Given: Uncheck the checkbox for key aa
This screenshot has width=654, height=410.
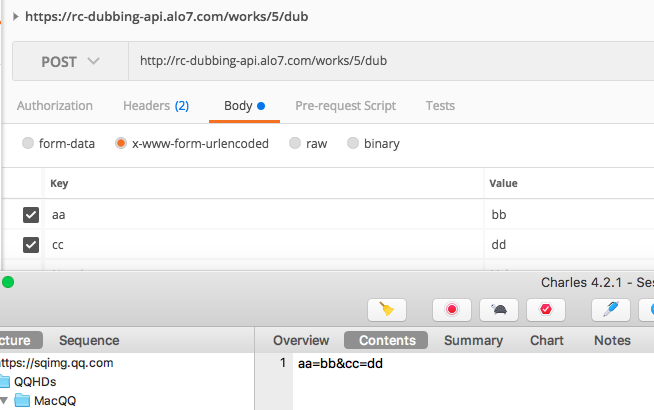Looking at the screenshot, I should click(31, 215).
